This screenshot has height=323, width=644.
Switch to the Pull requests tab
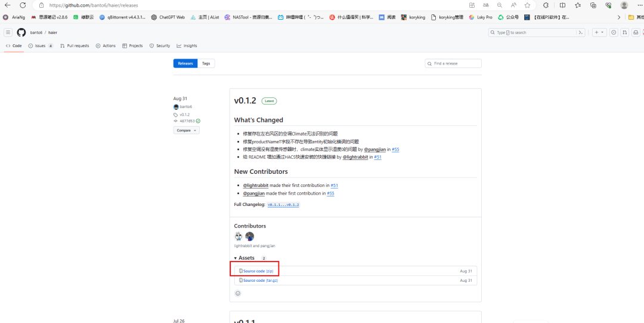[x=75, y=45]
